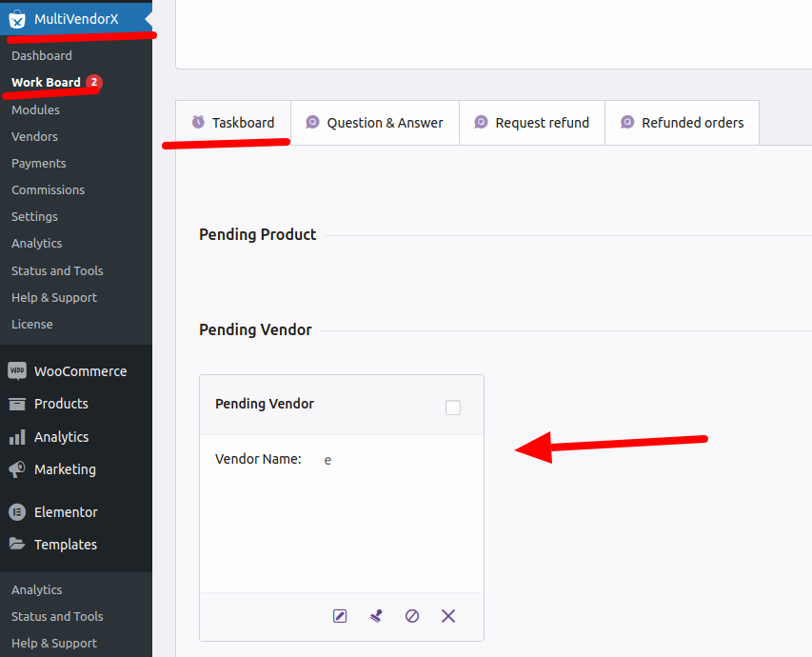812x657 pixels.
Task: Open Modules under MultiVendorX
Action: coord(35,109)
